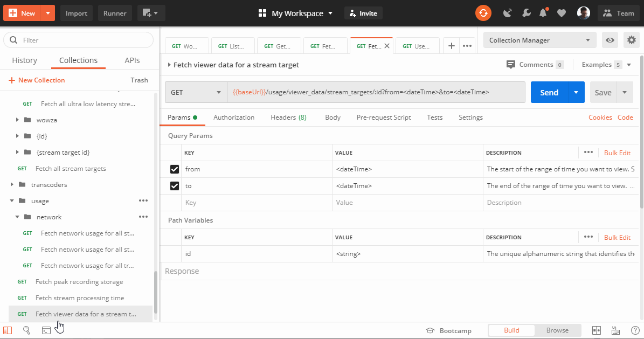Open the Postman console icon in status bar
This screenshot has height=339, width=644.
pyautogui.click(x=46, y=330)
